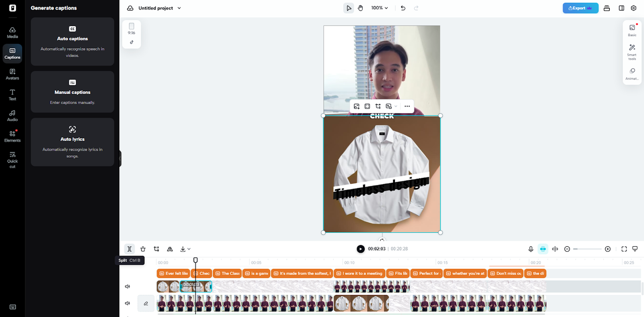The width and height of the screenshot is (644, 317).
Task: Click the microphone record voiceover icon
Action: point(531,249)
